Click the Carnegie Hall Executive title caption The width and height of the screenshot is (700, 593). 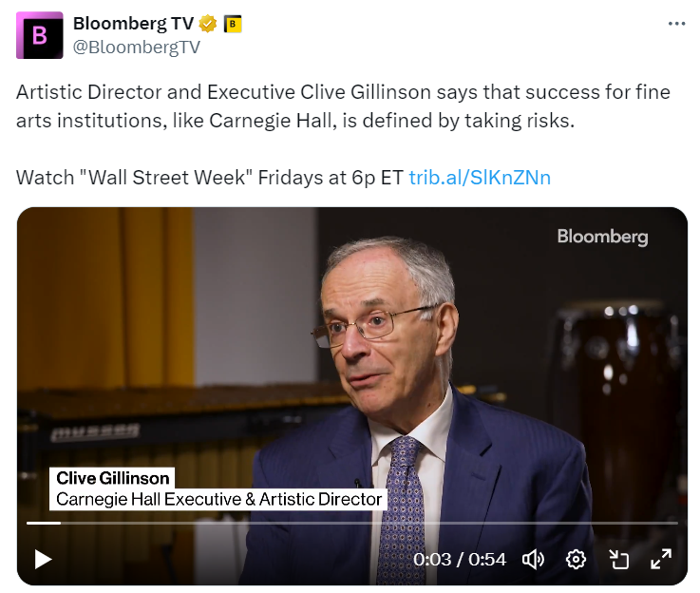pos(218,499)
